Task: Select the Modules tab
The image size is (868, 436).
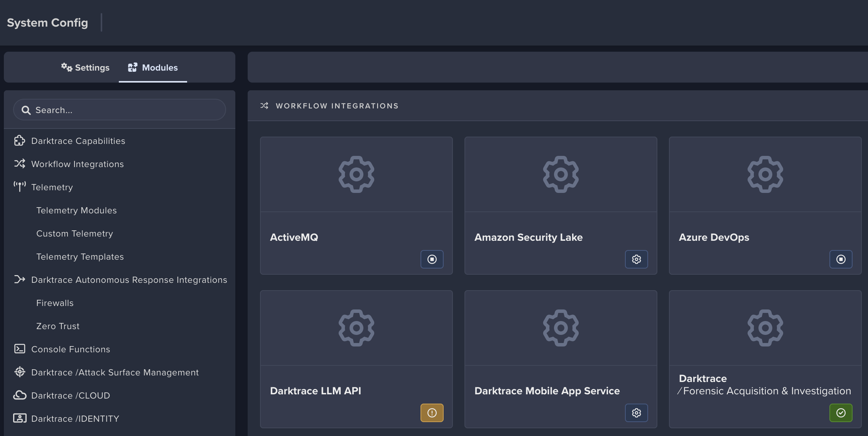Action: click(x=153, y=68)
